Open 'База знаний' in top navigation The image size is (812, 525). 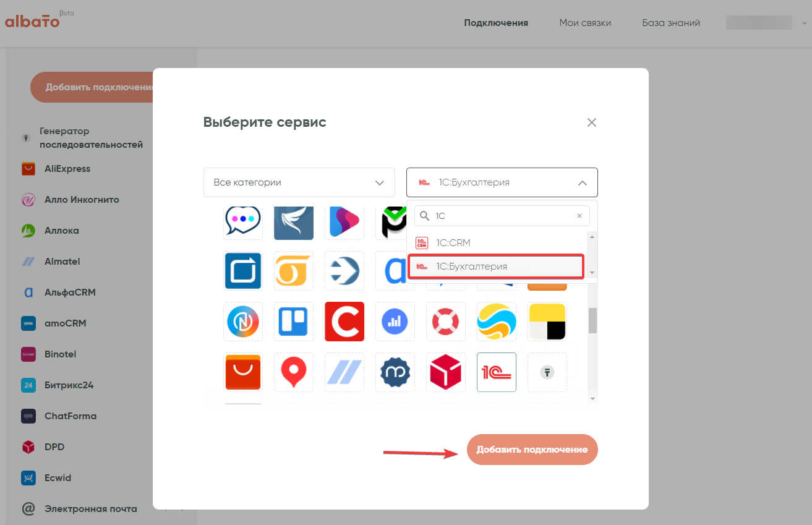670,23
